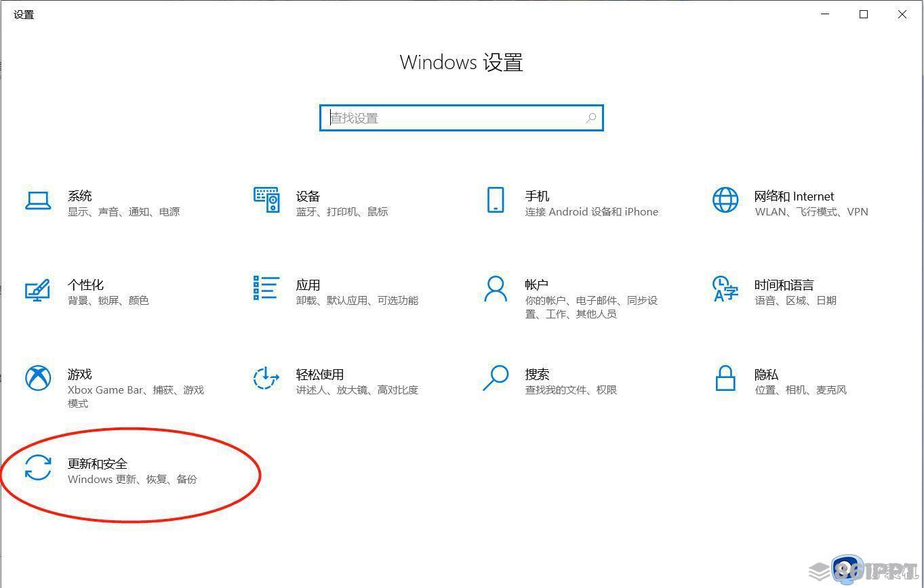This screenshot has width=924, height=588.
Task: Click the 查找我的文件、权限 description
Action: (x=571, y=390)
